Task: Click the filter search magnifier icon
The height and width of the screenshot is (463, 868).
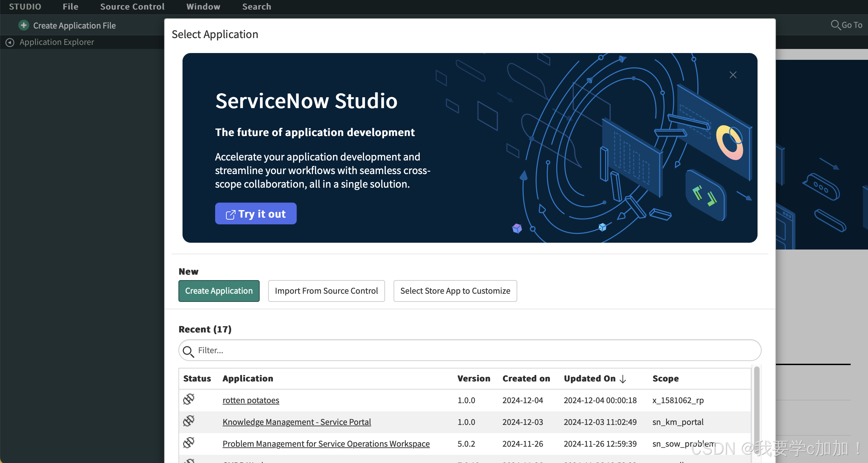Action: [x=188, y=351]
